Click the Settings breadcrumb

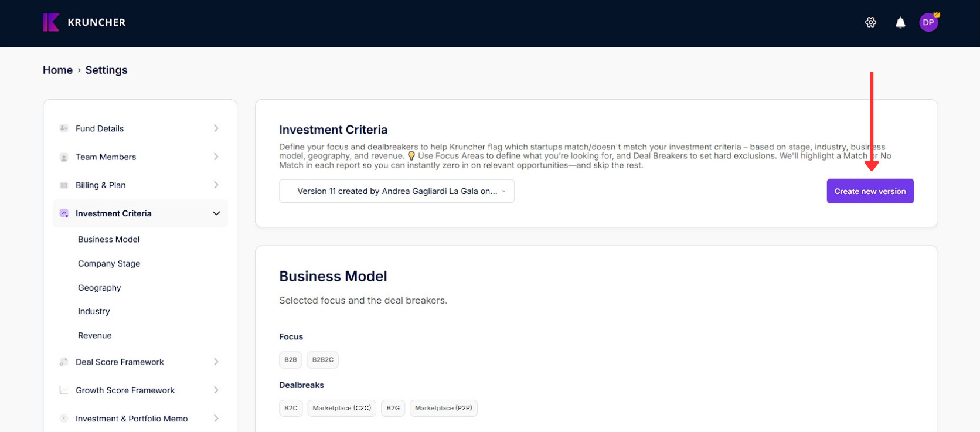tap(106, 70)
